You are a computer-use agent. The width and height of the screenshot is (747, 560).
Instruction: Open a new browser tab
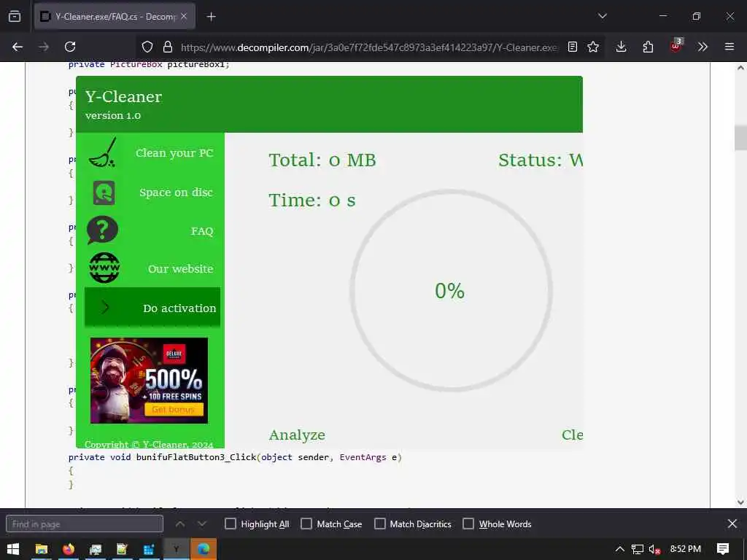(211, 17)
